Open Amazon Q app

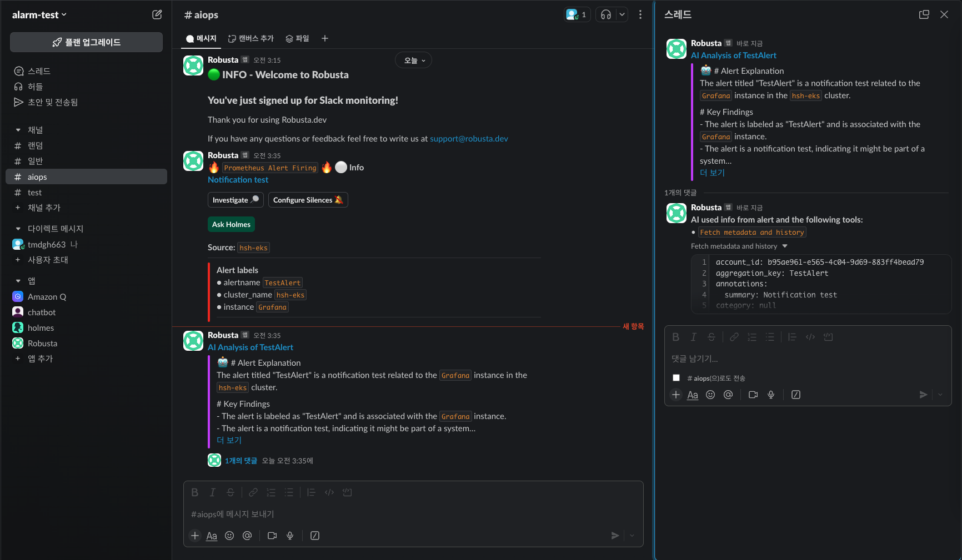86,296
